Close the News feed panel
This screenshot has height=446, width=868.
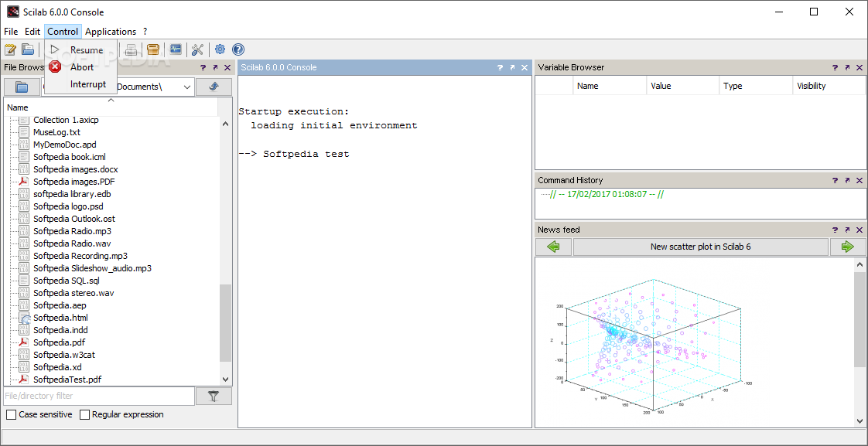pos(859,230)
